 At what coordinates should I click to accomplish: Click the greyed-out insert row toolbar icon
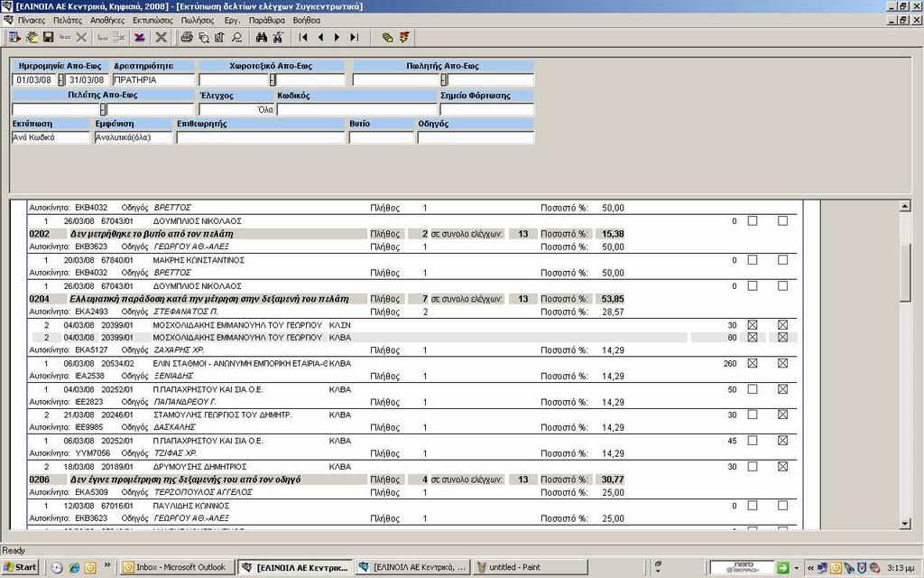tap(65, 37)
